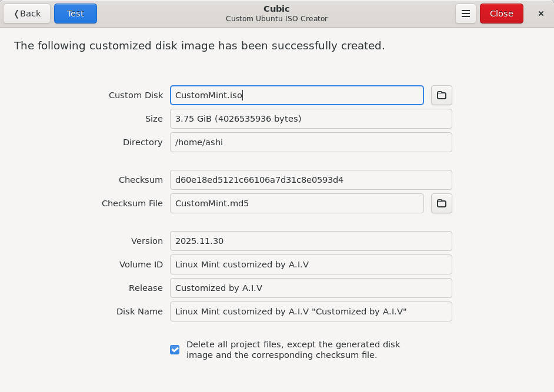
Task: Open the hamburger menu in header bar
Action: [465, 14]
